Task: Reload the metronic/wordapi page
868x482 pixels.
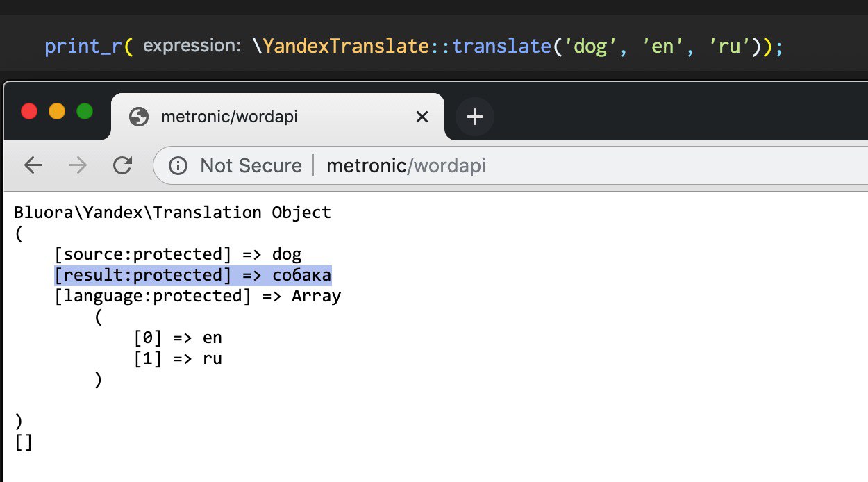Action: tap(122, 165)
